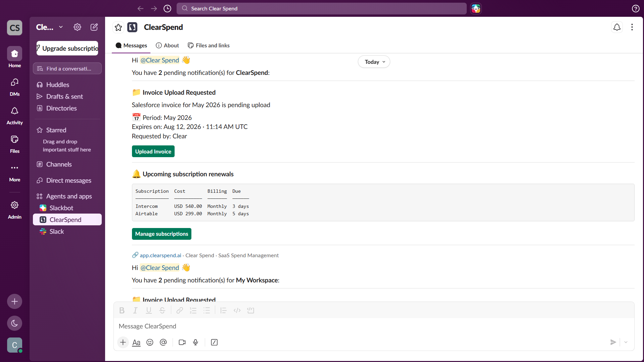Toggle strikethrough formatting

coord(162,310)
